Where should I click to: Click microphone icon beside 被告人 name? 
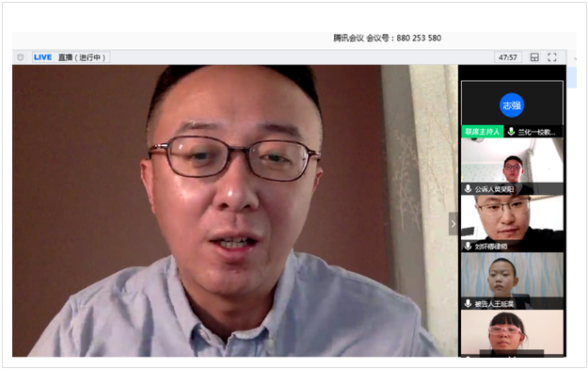click(x=468, y=303)
